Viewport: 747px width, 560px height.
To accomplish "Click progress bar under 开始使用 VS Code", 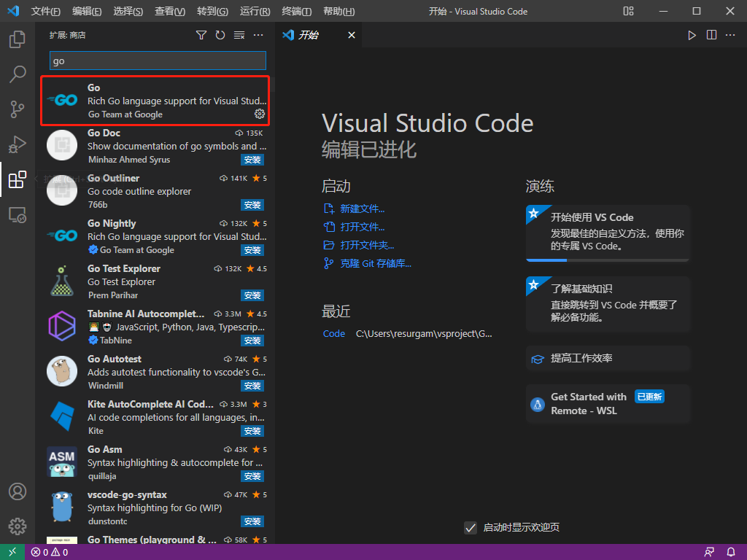I will click(608, 260).
